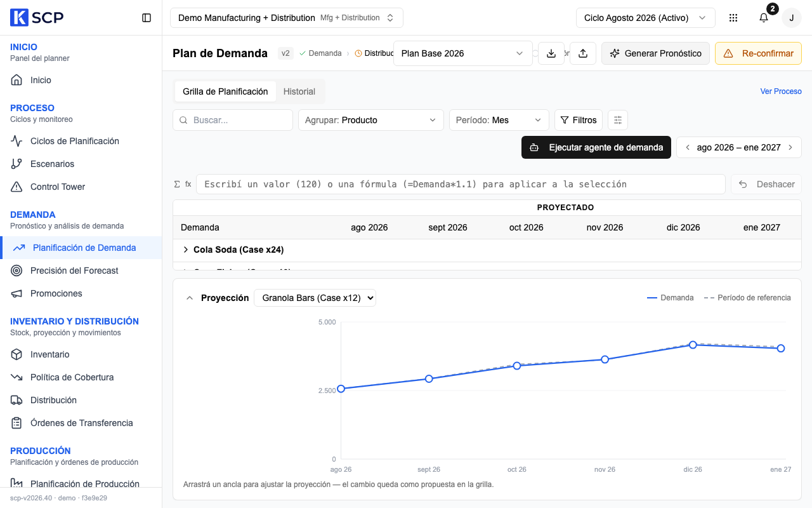Focus the Buscar search field
812x508 pixels.
[x=233, y=120]
